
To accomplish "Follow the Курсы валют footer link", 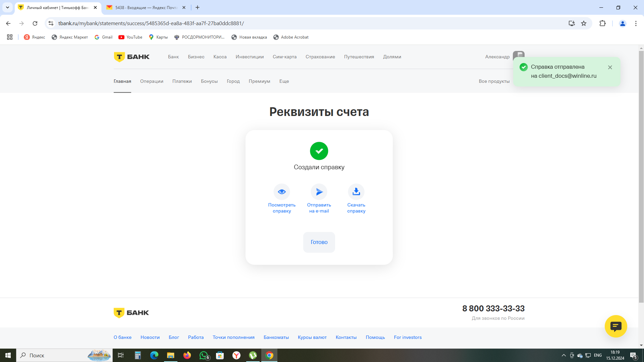I will point(312,338).
